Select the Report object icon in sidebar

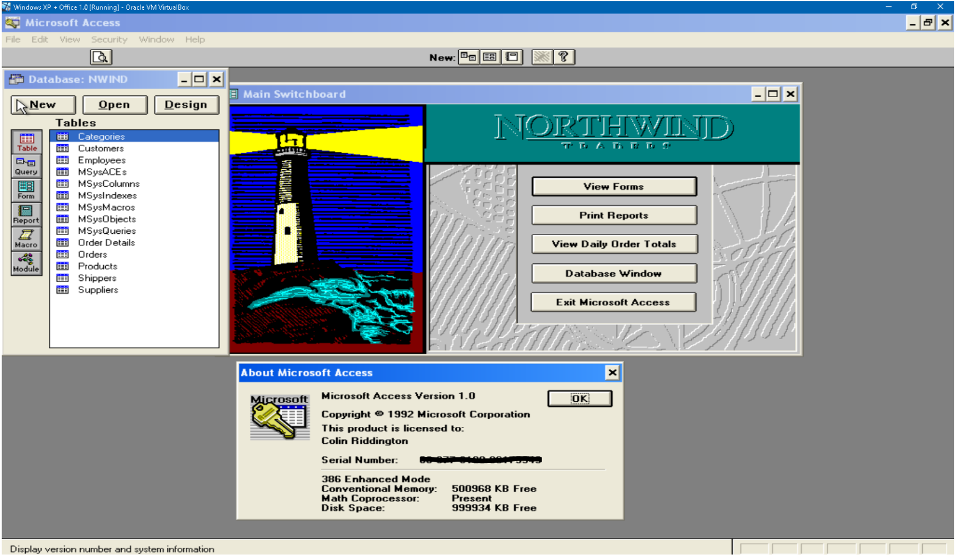point(26,214)
